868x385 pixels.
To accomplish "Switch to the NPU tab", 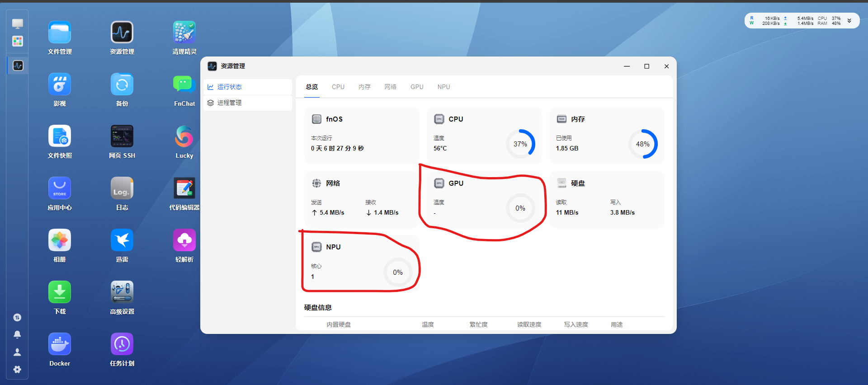I will pyautogui.click(x=443, y=87).
